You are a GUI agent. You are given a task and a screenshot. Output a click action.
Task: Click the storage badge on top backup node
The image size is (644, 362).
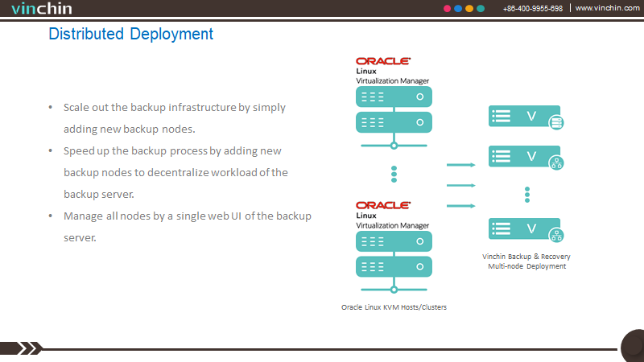556,123
